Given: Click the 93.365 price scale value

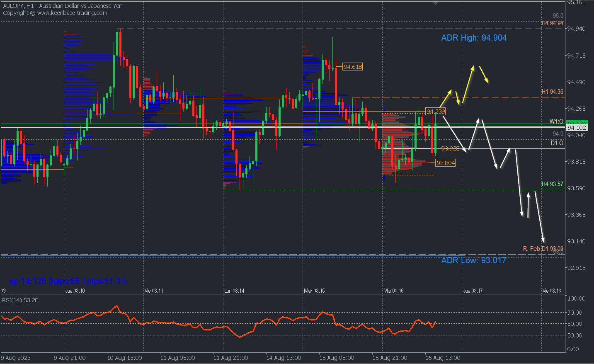Looking at the screenshot, I should tap(577, 215).
